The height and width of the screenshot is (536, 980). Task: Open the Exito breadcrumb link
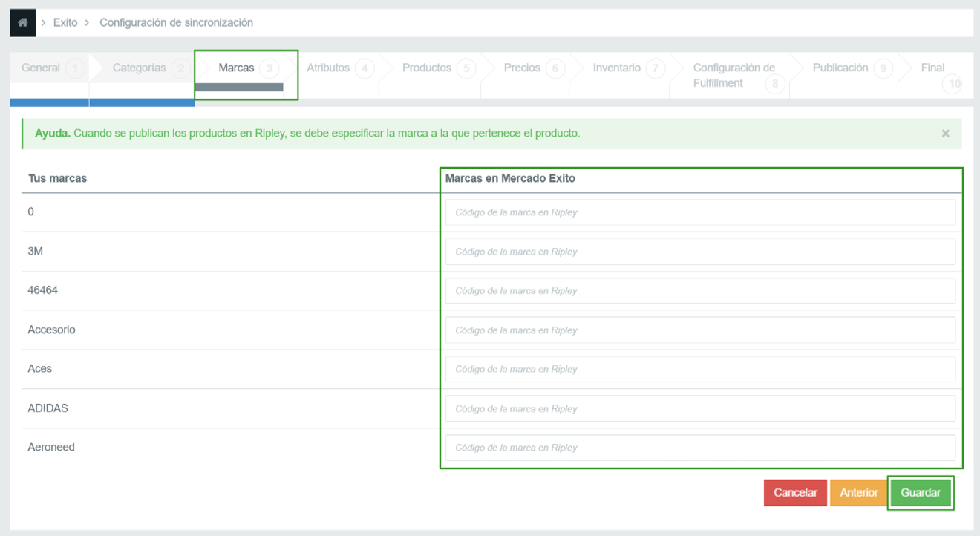tap(65, 23)
